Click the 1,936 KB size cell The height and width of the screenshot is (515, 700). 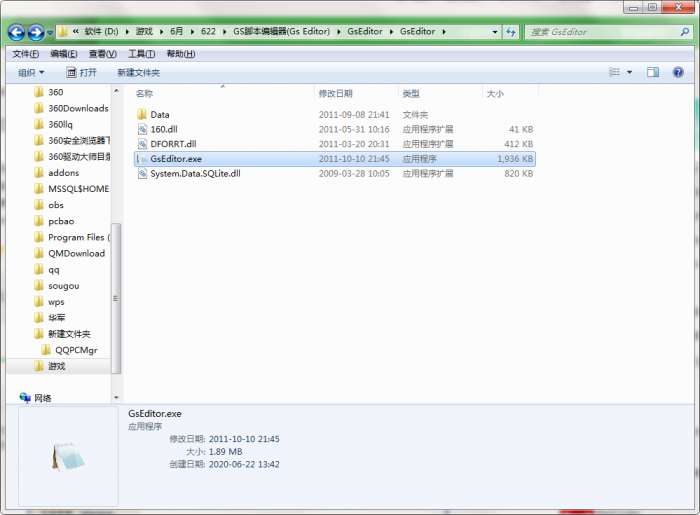pyautogui.click(x=515, y=159)
